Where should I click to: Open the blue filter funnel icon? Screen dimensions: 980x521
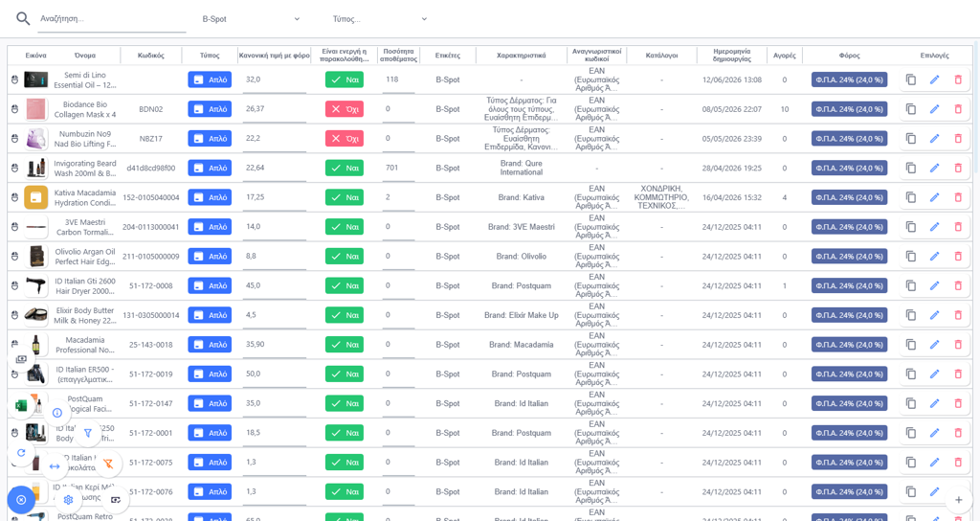tap(87, 433)
